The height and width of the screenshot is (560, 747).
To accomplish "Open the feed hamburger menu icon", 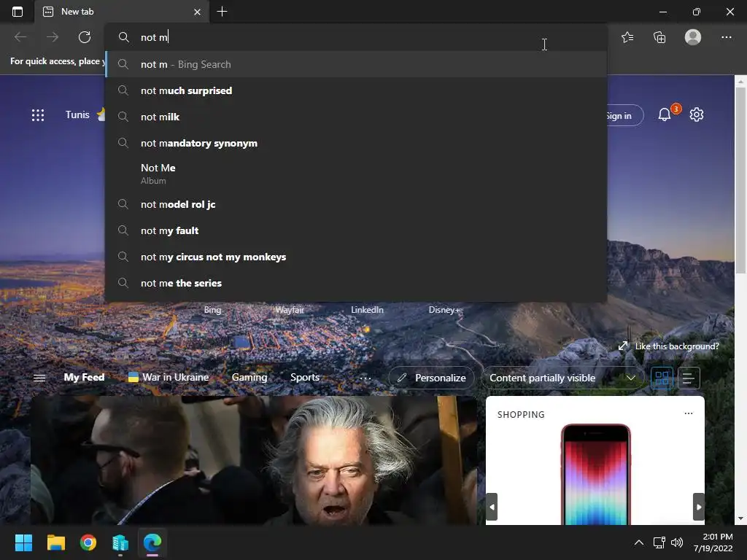I will pos(39,378).
